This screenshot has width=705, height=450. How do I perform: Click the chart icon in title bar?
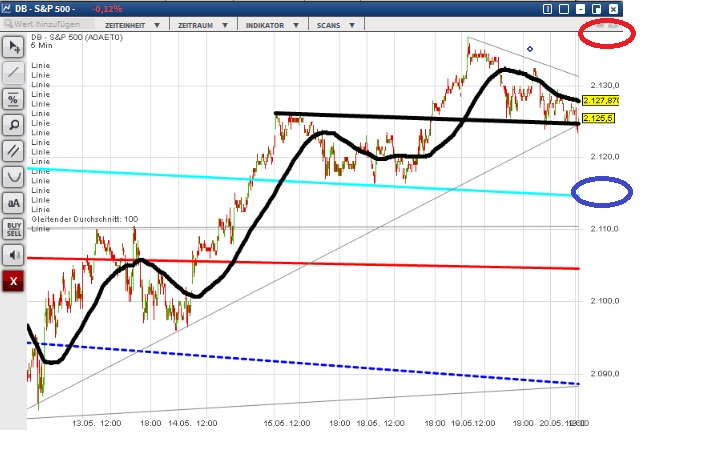(x=6, y=9)
